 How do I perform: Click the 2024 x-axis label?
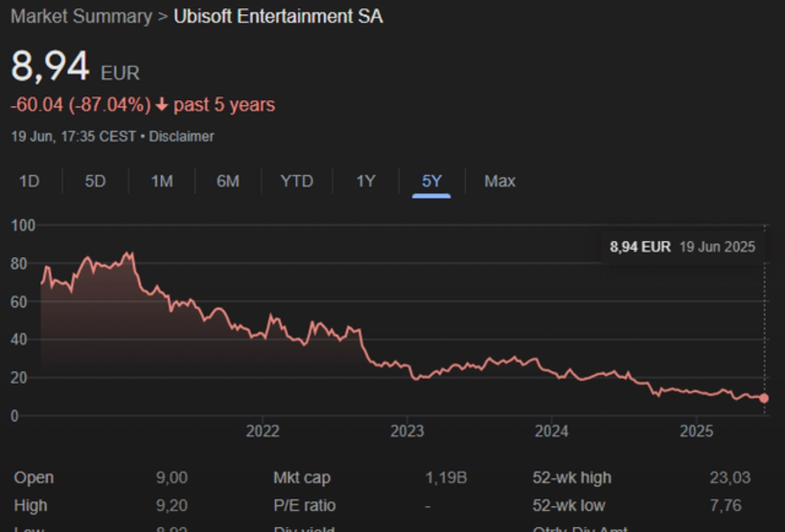[x=552, y=431]
